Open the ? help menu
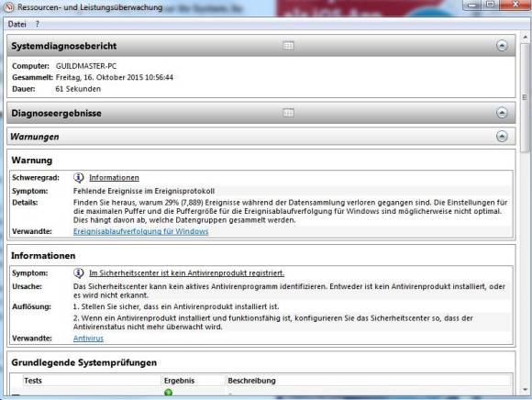Screen dimensions: 532x400 coord(38,24)
